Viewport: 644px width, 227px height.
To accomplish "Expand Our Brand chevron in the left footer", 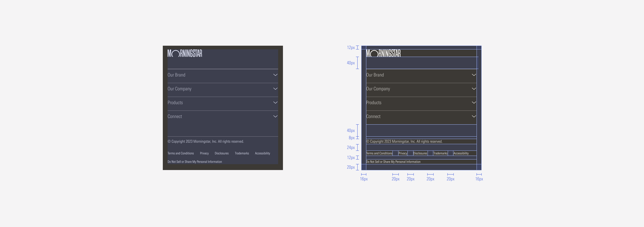I will [x=275, y=75].
